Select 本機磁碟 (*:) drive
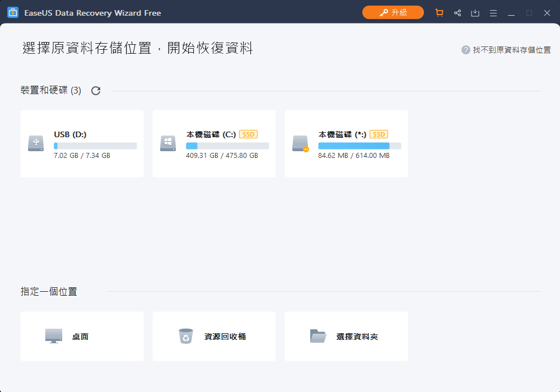 pos(346,144)
